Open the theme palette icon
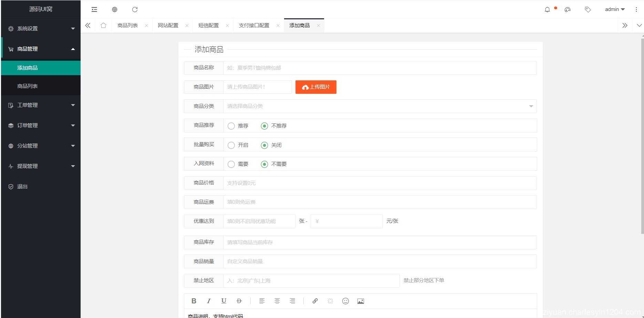The height and width of the screenshot is (318, 644). (x=568, y=10)
